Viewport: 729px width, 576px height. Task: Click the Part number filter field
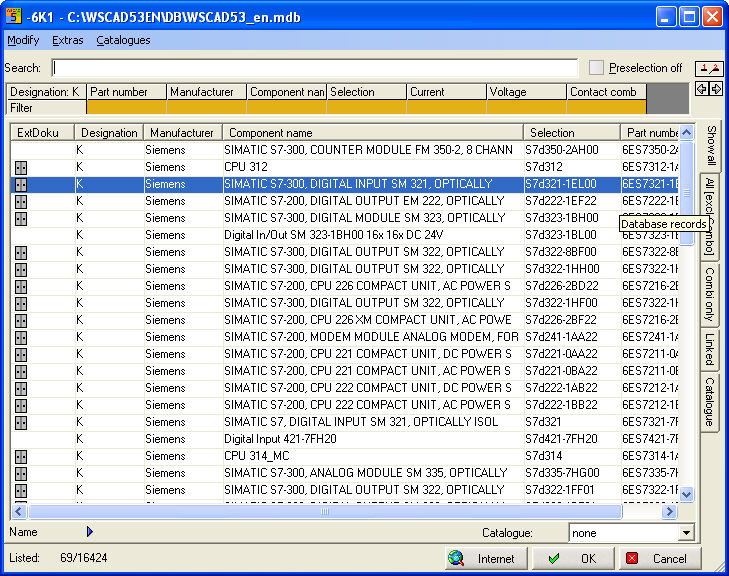tap(126, 107)
